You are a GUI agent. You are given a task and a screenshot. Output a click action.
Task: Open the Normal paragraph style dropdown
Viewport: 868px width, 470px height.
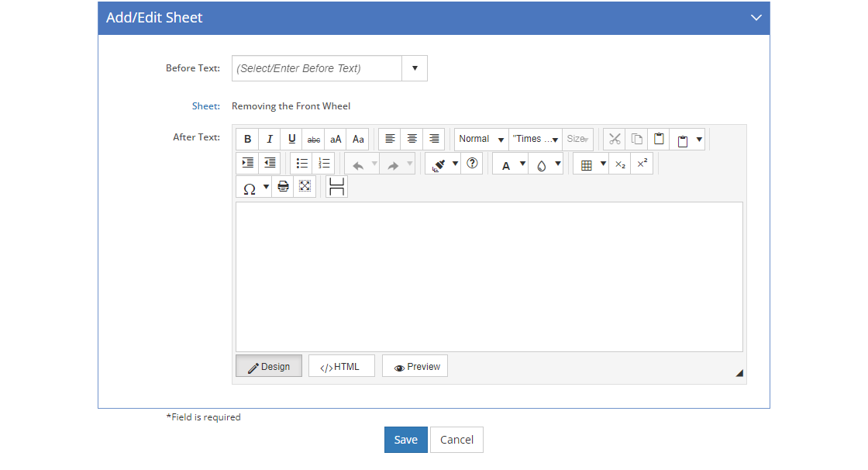[x=481, y=139]
